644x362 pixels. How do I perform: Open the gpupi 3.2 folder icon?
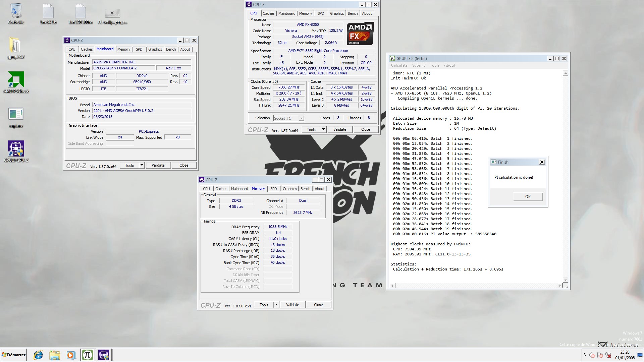(16, 48)
